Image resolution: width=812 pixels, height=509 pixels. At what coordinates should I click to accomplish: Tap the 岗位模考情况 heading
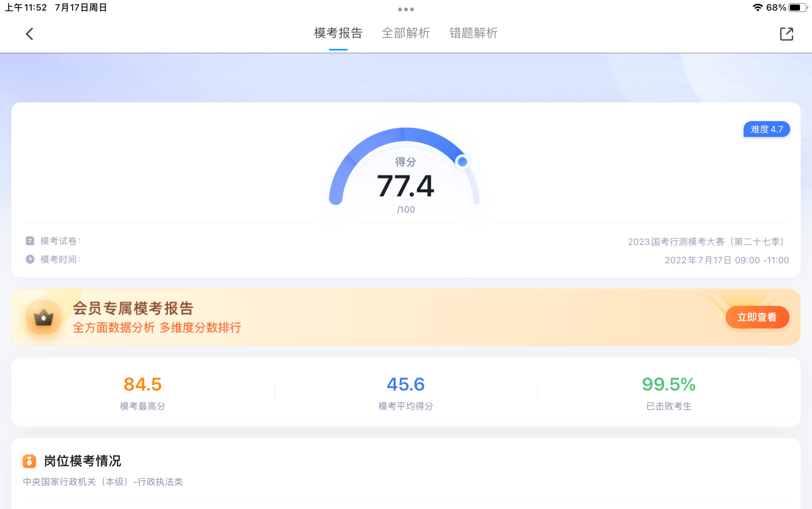(82, 461)
